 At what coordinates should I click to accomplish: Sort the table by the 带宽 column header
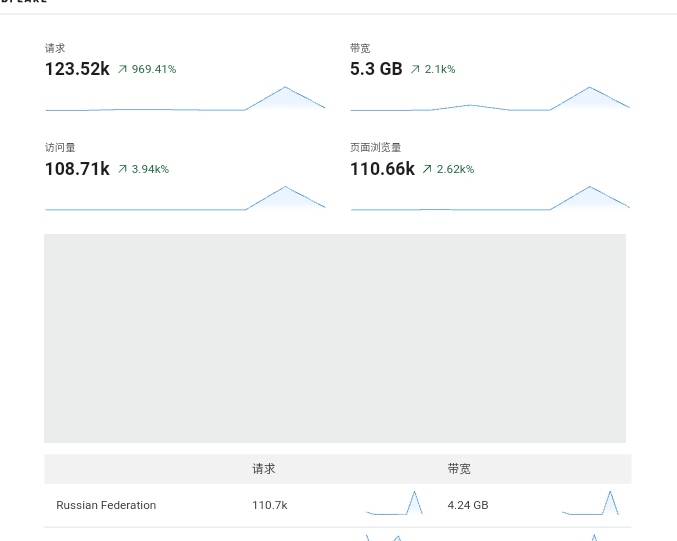(459, 469)
